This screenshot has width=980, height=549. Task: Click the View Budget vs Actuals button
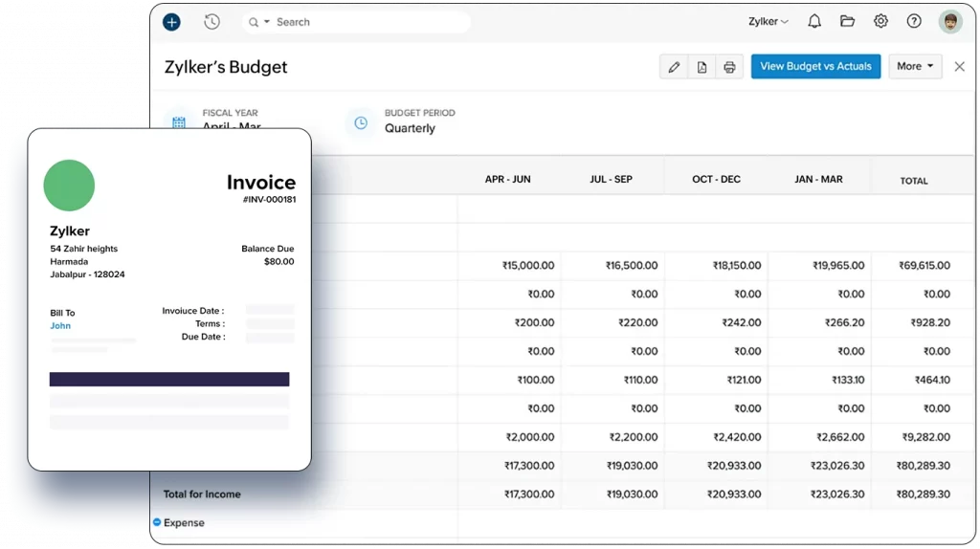[x=815, y=67]
